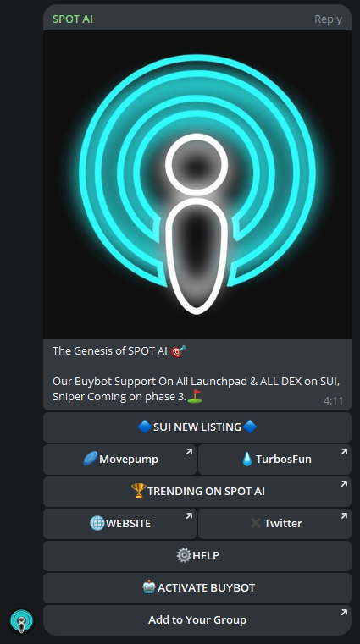Image resolution: width=360 pixels, height=644 pixels.
Task: Open the SUI NEW LISTING button
Action: (197, 427)
